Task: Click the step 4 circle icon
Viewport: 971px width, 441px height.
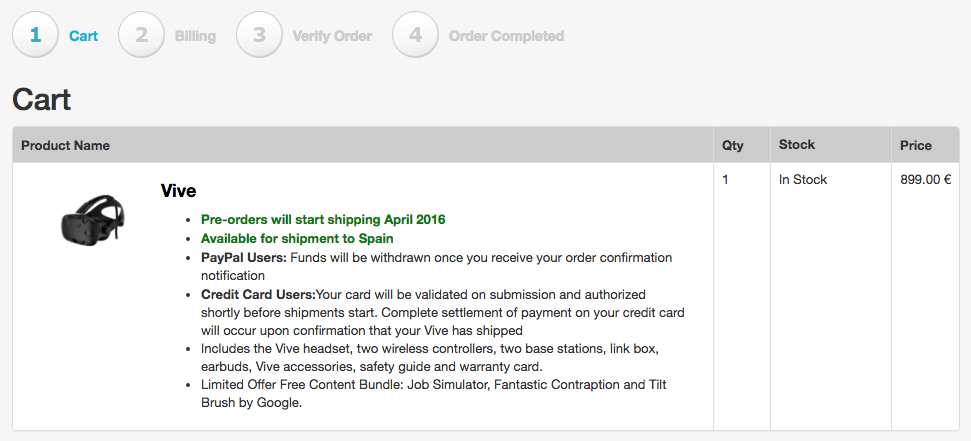Action: [416, 36]
